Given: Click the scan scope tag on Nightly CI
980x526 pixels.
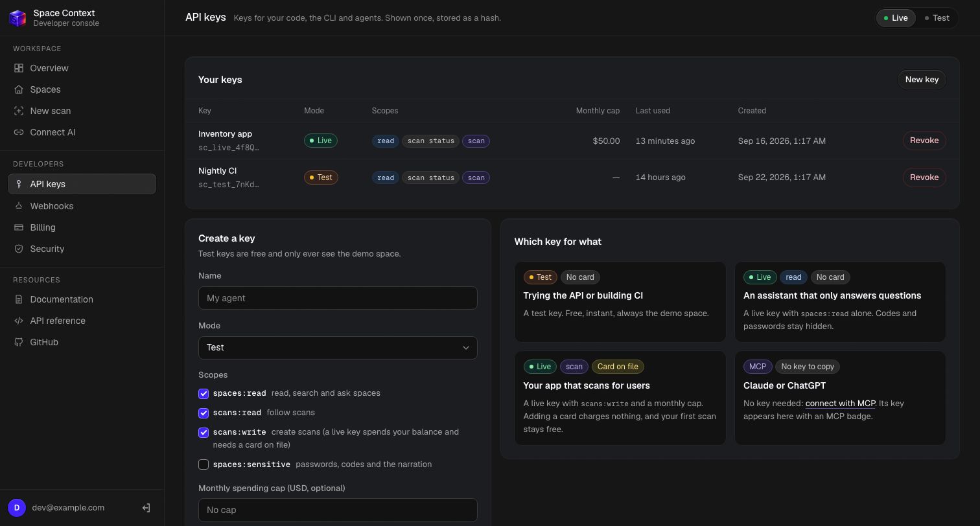Looking at the screenshot, I should click(x=476, y=177).
